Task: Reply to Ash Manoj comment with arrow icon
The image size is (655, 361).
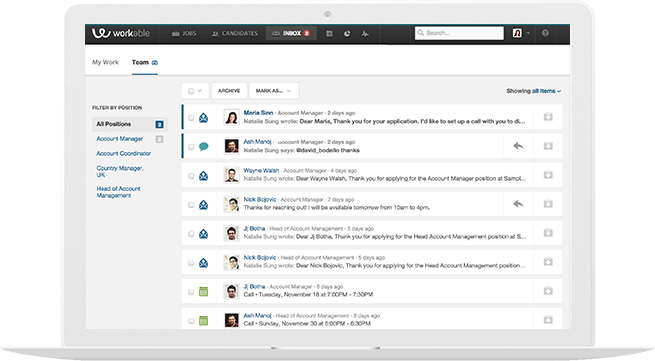Action: 518,146
